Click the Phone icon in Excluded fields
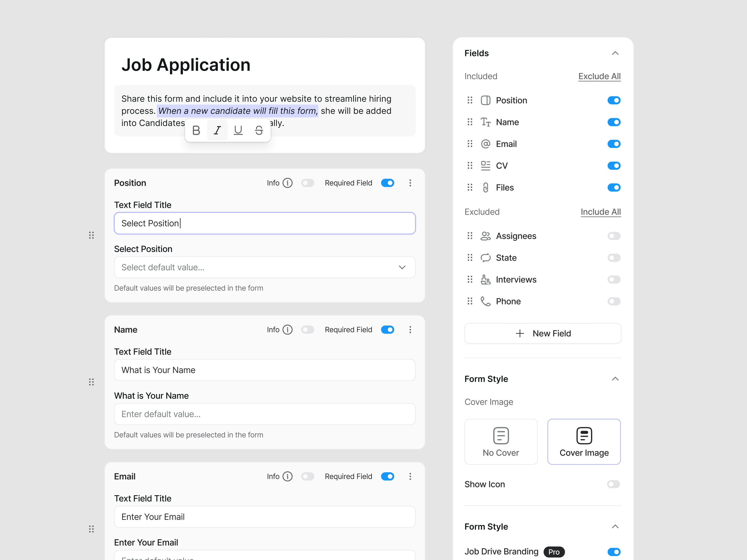 [x=485, y=301]
